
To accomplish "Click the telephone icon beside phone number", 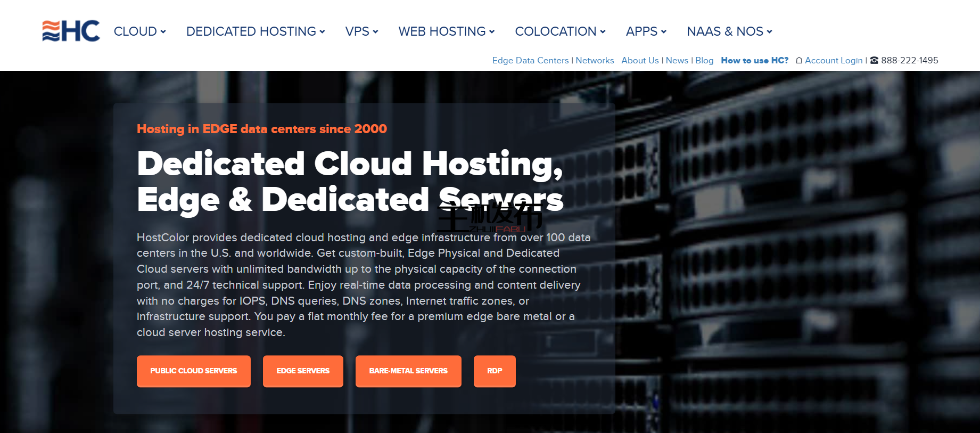I will [x=874, y=61].
